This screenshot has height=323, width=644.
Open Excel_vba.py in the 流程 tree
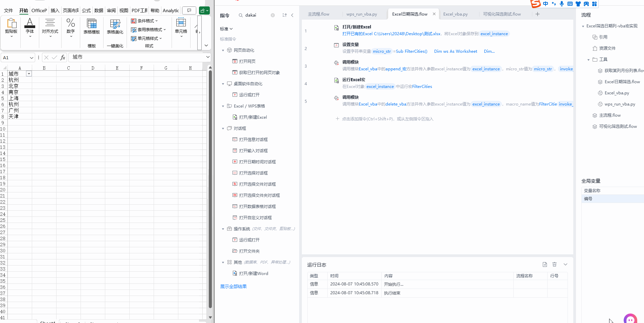tap(617, 93)
